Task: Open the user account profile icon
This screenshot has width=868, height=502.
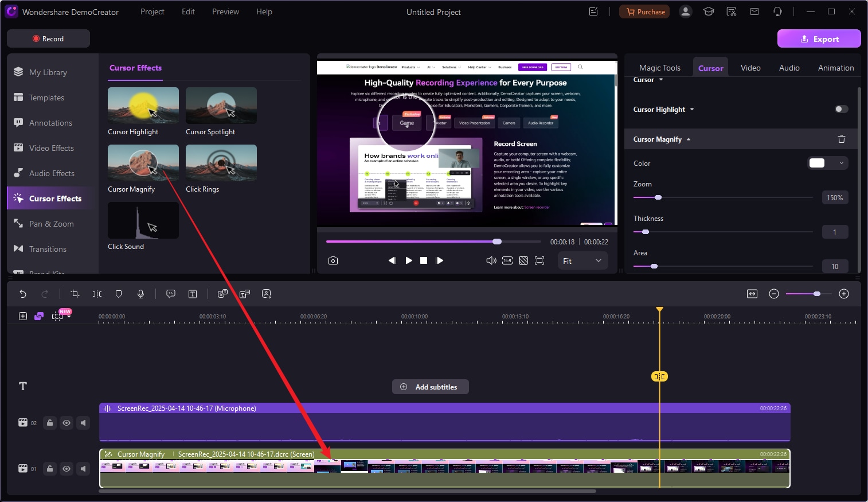Action: tap(685, 11)
